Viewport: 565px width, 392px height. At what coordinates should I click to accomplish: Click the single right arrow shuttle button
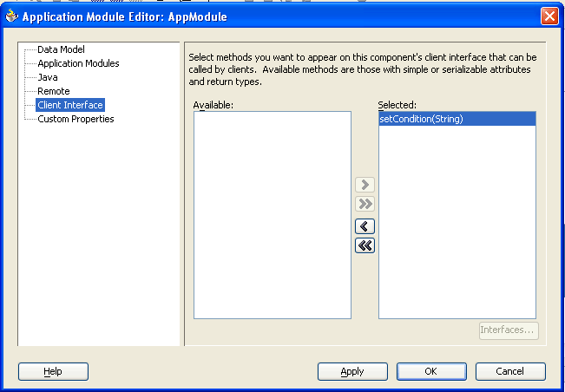coord(365,185)
